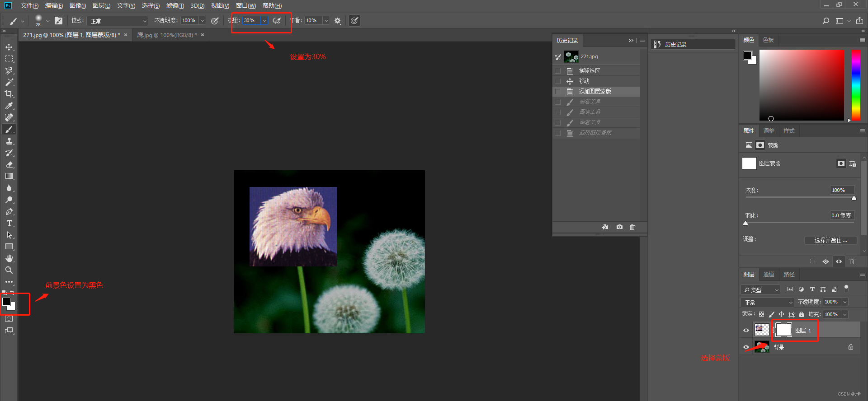
Task: Select the Dodge tool
Action: (x=9, y=200)
